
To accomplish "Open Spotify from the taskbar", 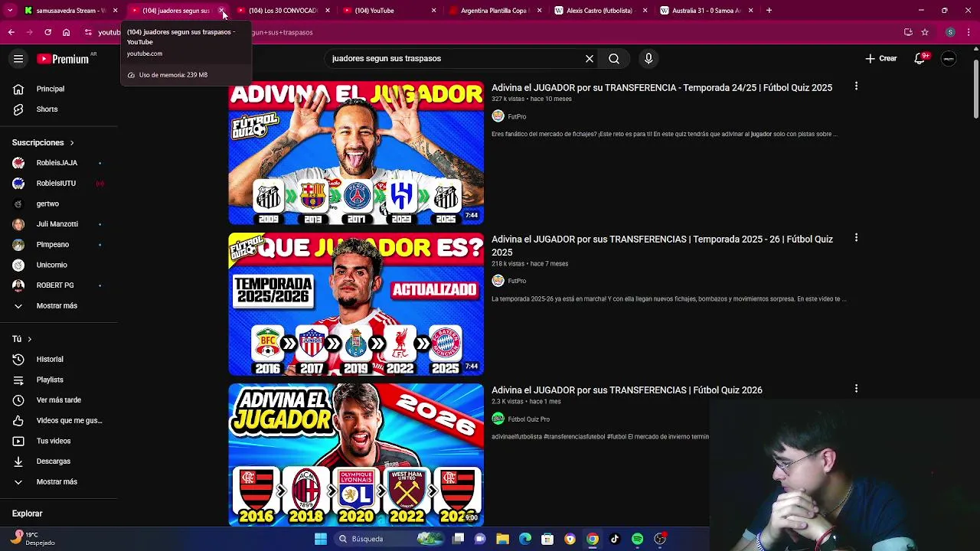I will [637, 539].
